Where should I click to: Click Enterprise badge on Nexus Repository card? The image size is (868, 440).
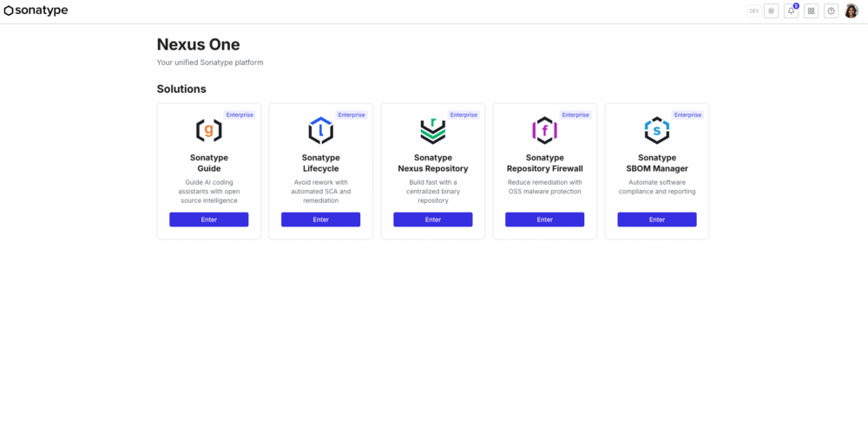pos(464,115)
